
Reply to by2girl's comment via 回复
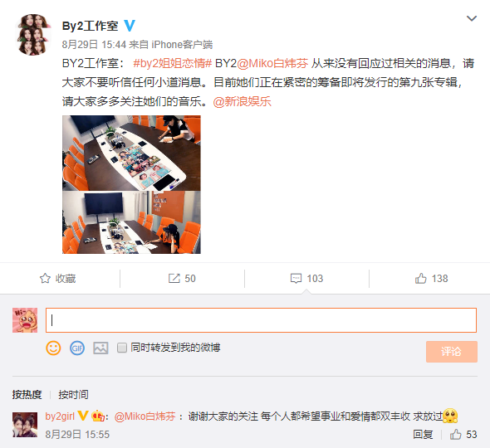click(x=423, y=434)
